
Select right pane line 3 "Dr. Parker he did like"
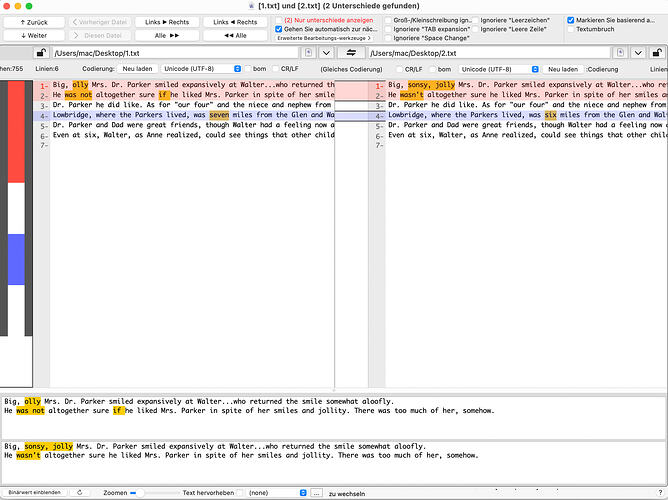pyautogui.click(x=527, y=105)
